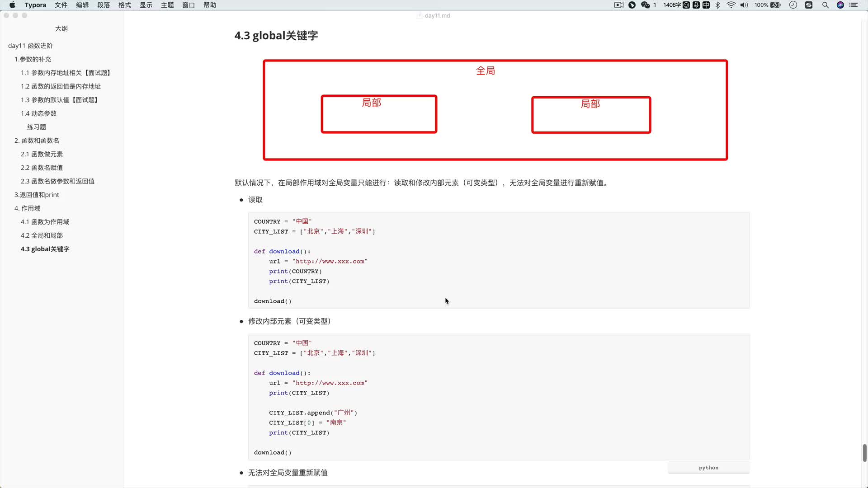Open Notification Center list icon
Viewport: 868px width, 488px height.
coord(854,5)
